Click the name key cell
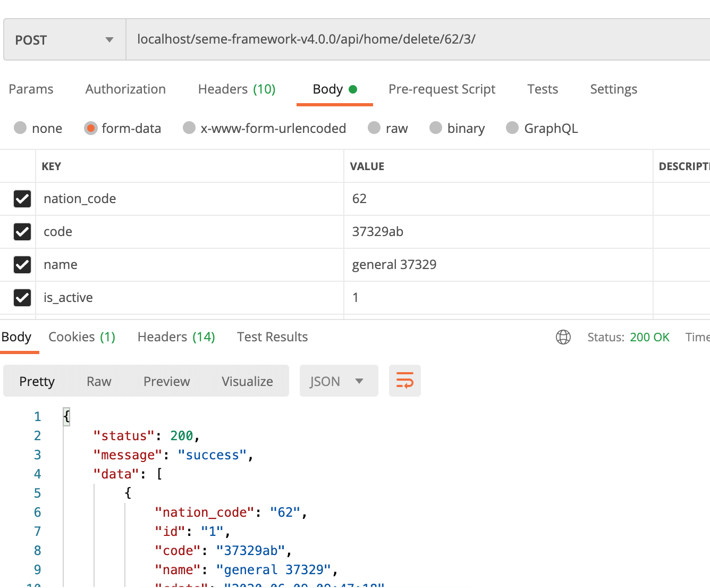 tap(190, 265)
